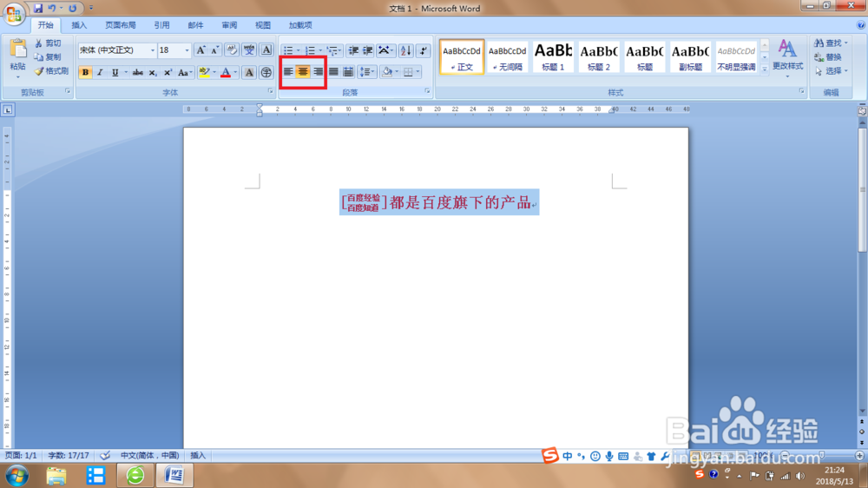Click the Sort A-Z icon
The height and width of the screenshot is (488, 868).
405,50
